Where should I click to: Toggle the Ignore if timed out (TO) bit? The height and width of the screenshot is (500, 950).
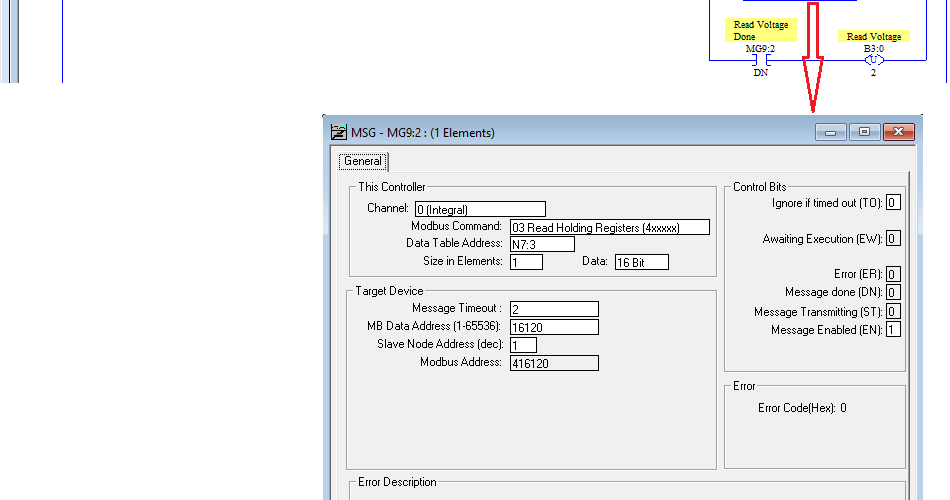(x=893, y=203)
